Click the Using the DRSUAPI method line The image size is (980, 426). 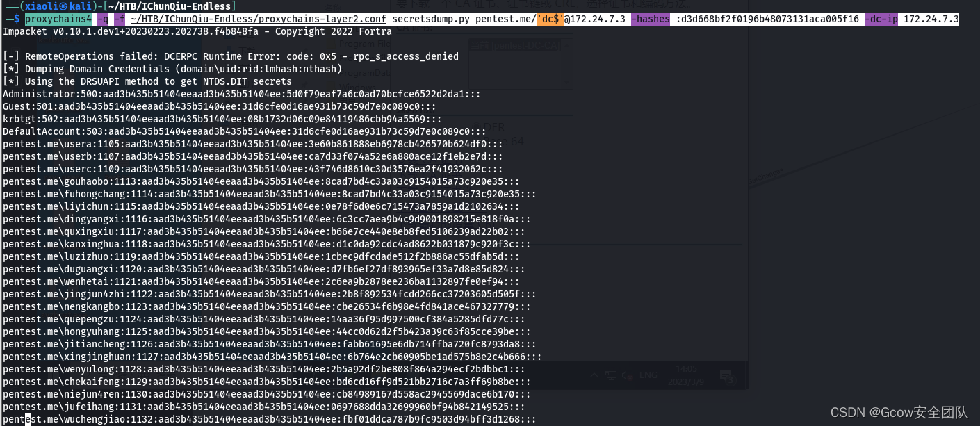coord(147,81)
